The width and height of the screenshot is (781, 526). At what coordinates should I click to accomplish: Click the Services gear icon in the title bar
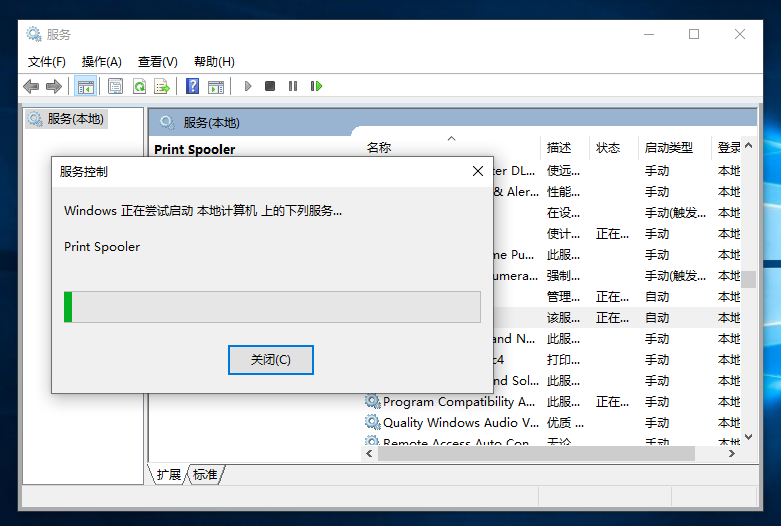(34, 34)
